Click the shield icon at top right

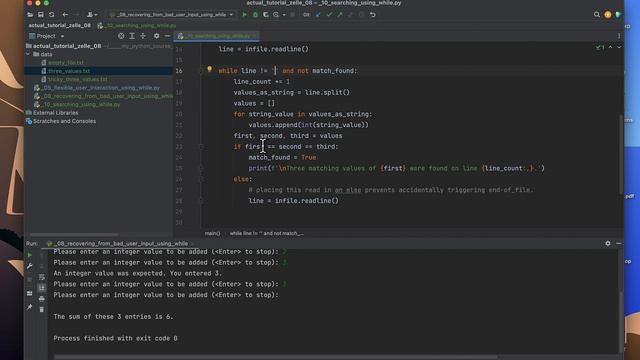(x=618, y=15)
